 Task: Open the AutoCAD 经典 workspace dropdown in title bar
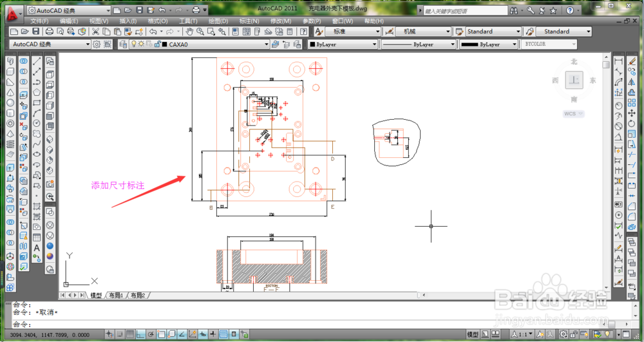(x=69, y=11)
